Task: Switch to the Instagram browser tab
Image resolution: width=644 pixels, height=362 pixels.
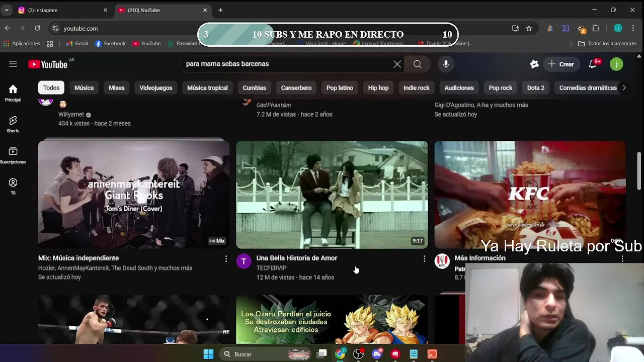Action: tap(63, 10)
